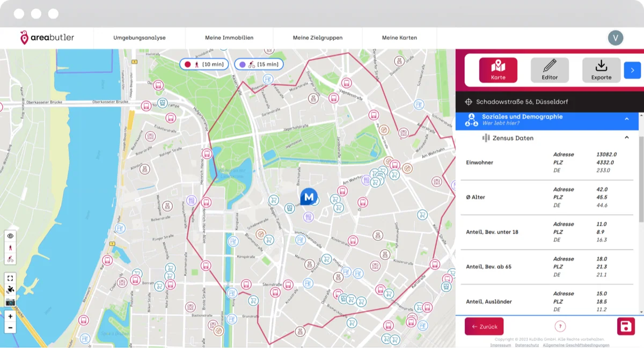Screen dimensions: 644x348
Task: Collapse the Zensus Daten subsection
Action: 626,138
